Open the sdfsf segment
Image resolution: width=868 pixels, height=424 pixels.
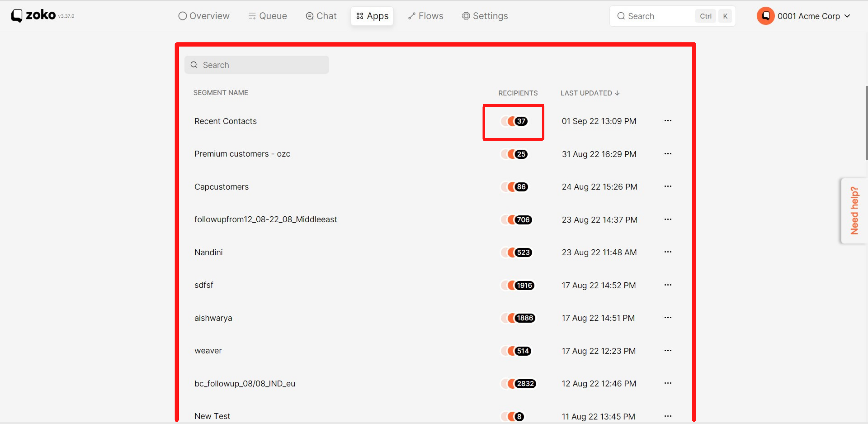tap(204, 285)
